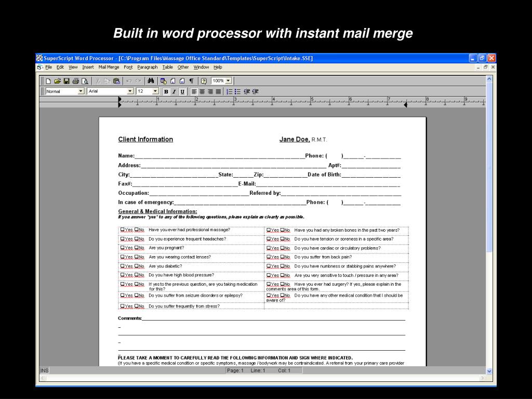Open the Window menu
Image resolution: width=532 pixels, height=399 pixels.
tap(201, 67)
